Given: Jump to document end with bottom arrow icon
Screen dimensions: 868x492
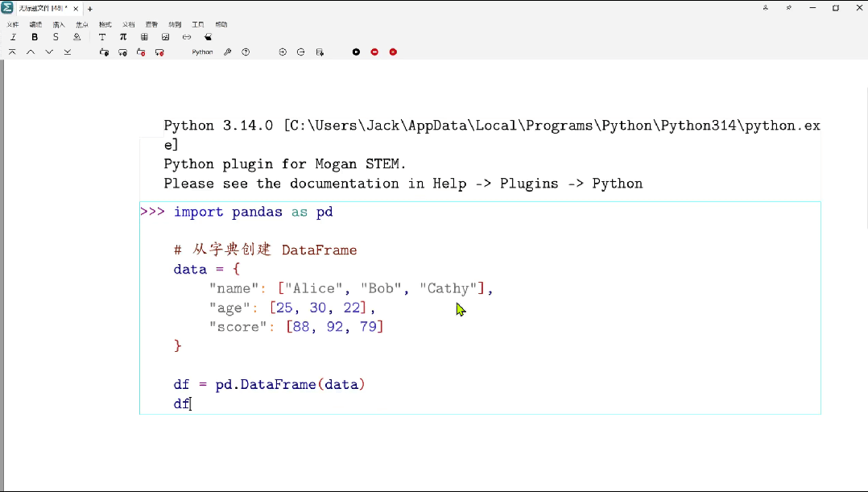Looking at the screenshot, I should tap(68, 52).
